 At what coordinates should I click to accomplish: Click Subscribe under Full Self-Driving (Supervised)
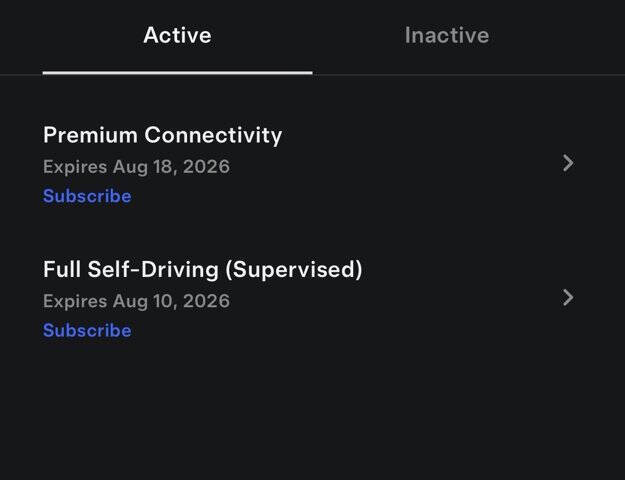[87, 330]
